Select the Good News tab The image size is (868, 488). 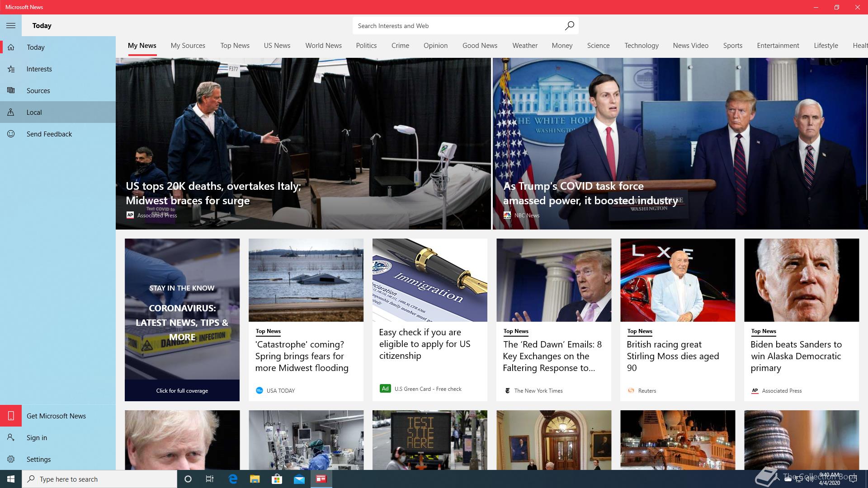click(480, 46)
